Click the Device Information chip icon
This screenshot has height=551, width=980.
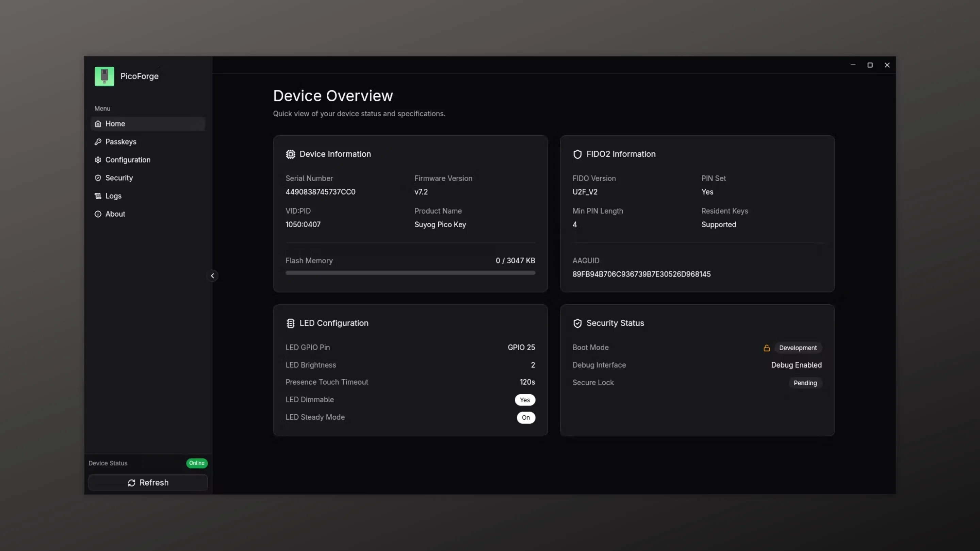click(x=290, y=154)
